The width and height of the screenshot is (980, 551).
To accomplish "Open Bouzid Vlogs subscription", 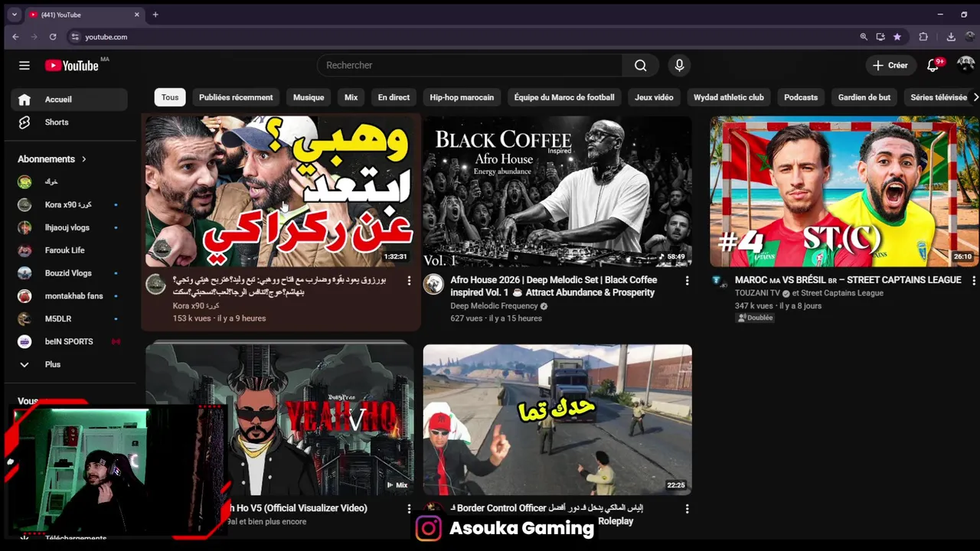I will click(69, 273).
